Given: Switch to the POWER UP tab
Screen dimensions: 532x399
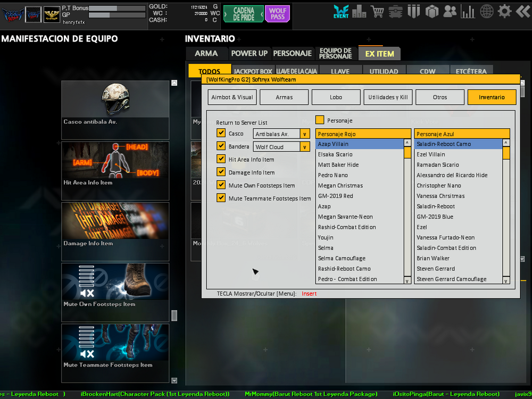Looking at the screenshot, I should (249, 53).
